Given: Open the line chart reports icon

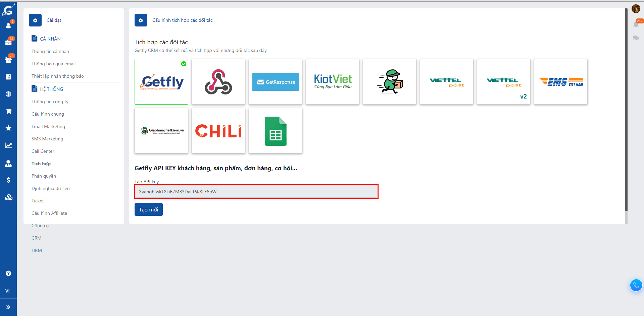Looking at the screenshot, I should click(8, 145).
